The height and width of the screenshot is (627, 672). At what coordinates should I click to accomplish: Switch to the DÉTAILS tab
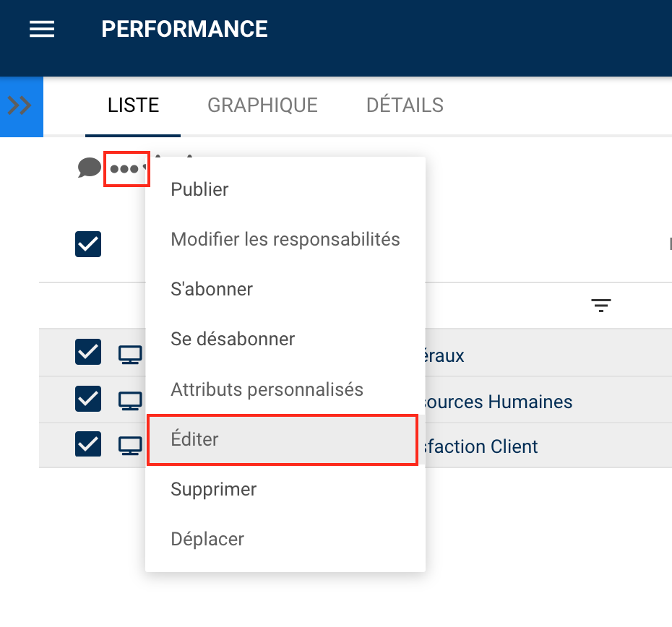click(405, 105)
